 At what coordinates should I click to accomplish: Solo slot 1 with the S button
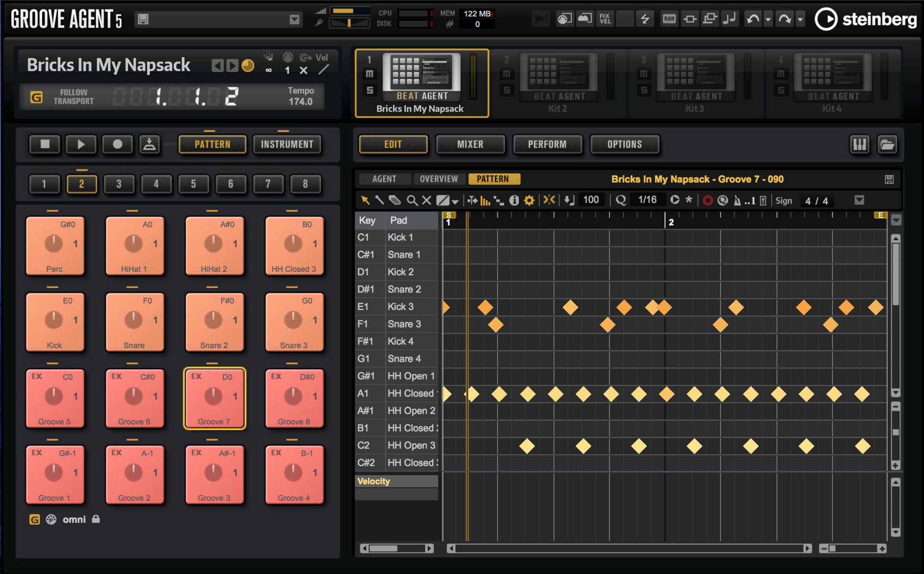370,90
